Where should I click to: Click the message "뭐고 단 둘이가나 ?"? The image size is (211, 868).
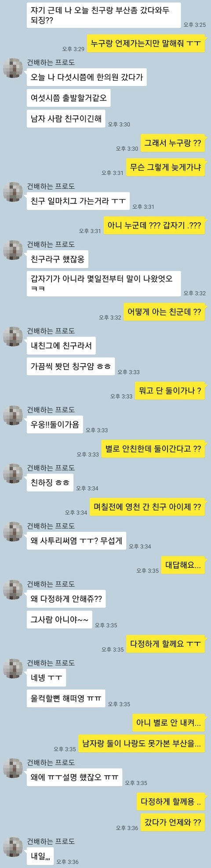point(170,390)
